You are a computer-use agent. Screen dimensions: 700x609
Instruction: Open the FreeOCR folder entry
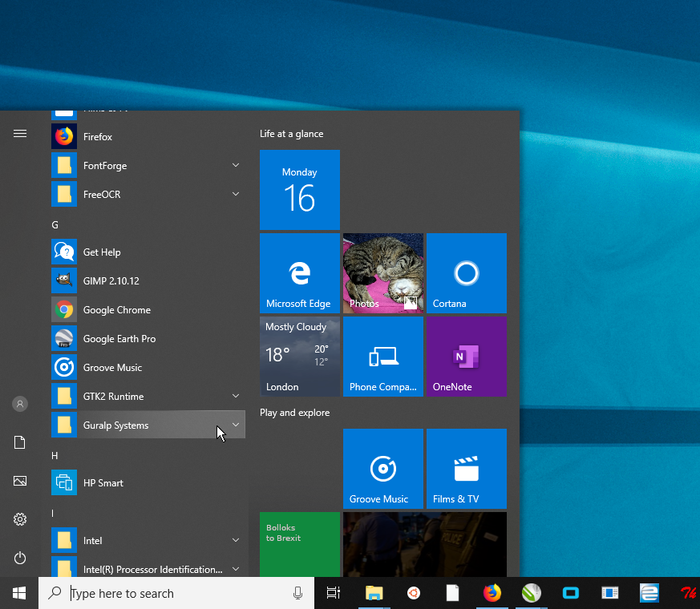(x=148, y=194)
